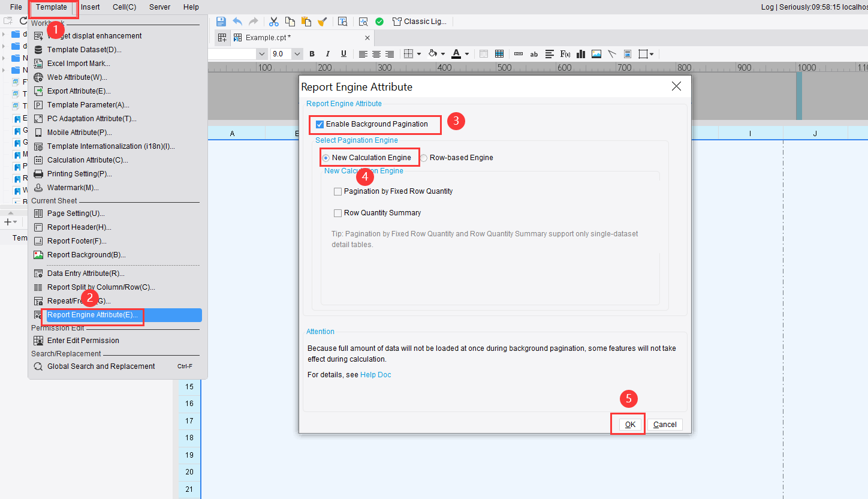The height and width of the screenshot is (499, 868).
Task: Toggle Bold formatting
Action: pyautogui.click(x=312, y=54)
